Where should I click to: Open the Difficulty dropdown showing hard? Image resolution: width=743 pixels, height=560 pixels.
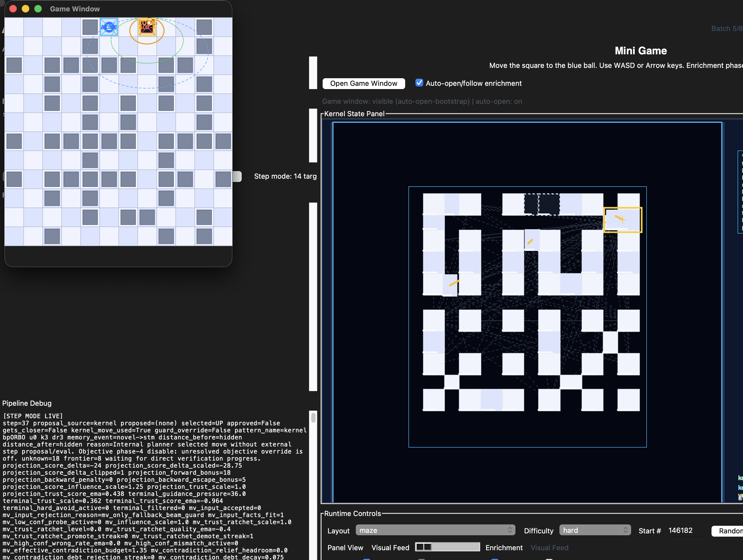595,530
